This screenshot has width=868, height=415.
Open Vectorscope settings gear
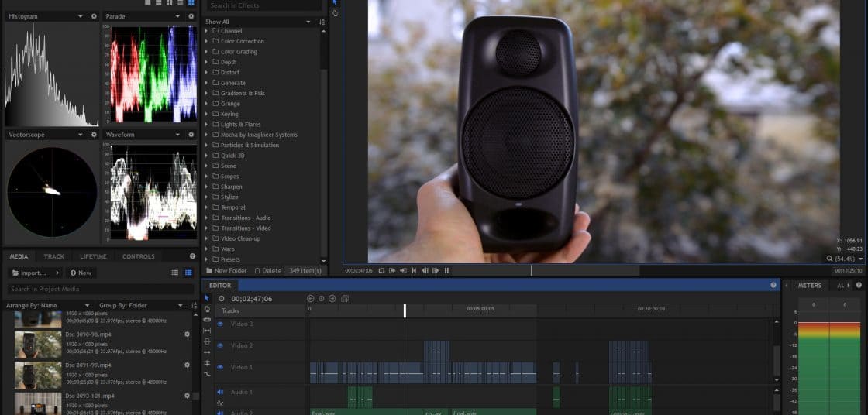point(94,135)
